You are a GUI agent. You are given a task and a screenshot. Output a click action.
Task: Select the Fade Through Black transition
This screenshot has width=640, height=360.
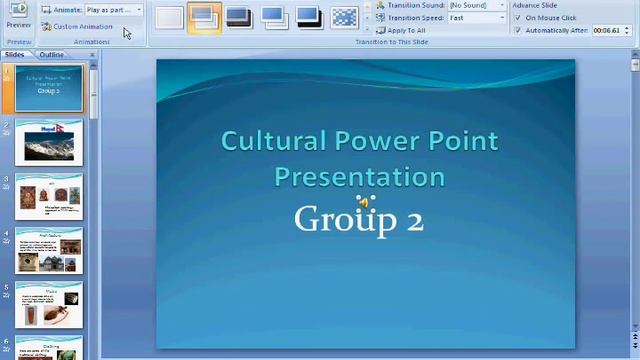pos(239,18)
